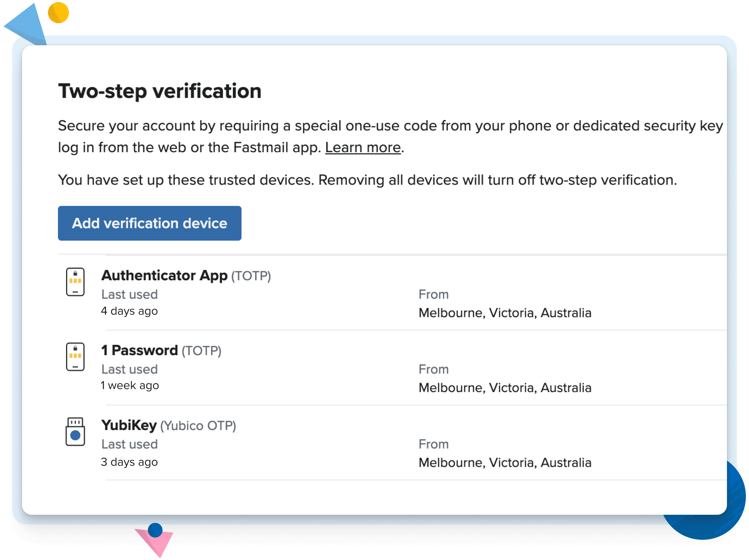Click the Two-step verification heading

(x=160, y=91)
